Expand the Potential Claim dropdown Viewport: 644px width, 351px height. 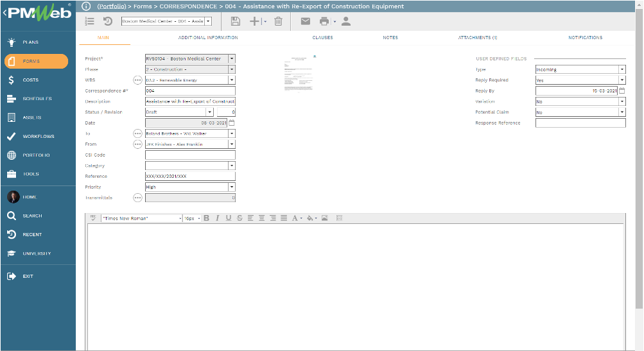(622, 112)
